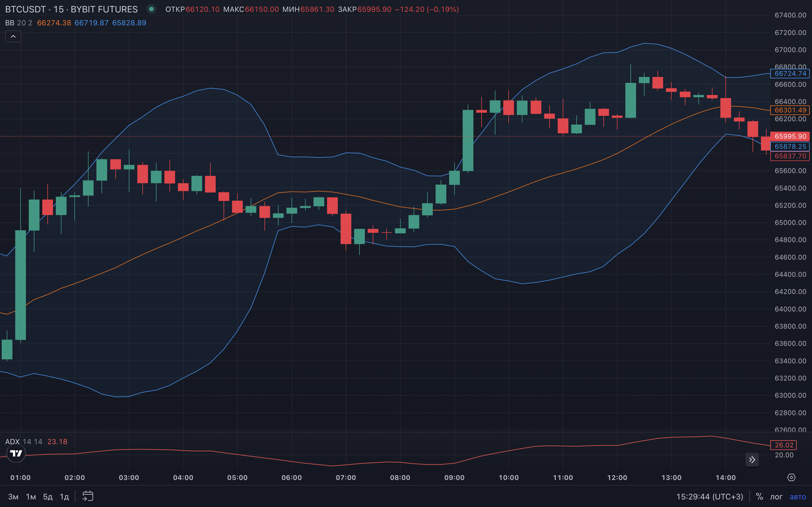Click the green market status dot
The image size is (812, 507).
(x=151, y=9)
